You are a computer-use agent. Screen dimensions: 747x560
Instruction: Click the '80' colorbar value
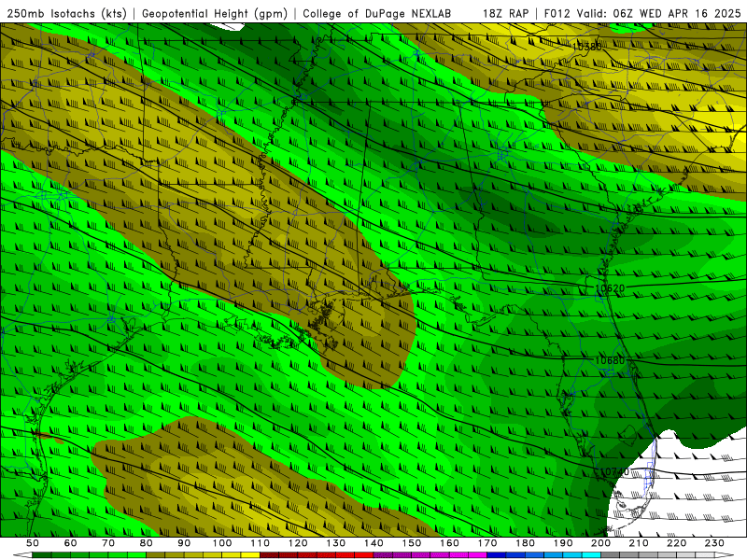point(147,543)
